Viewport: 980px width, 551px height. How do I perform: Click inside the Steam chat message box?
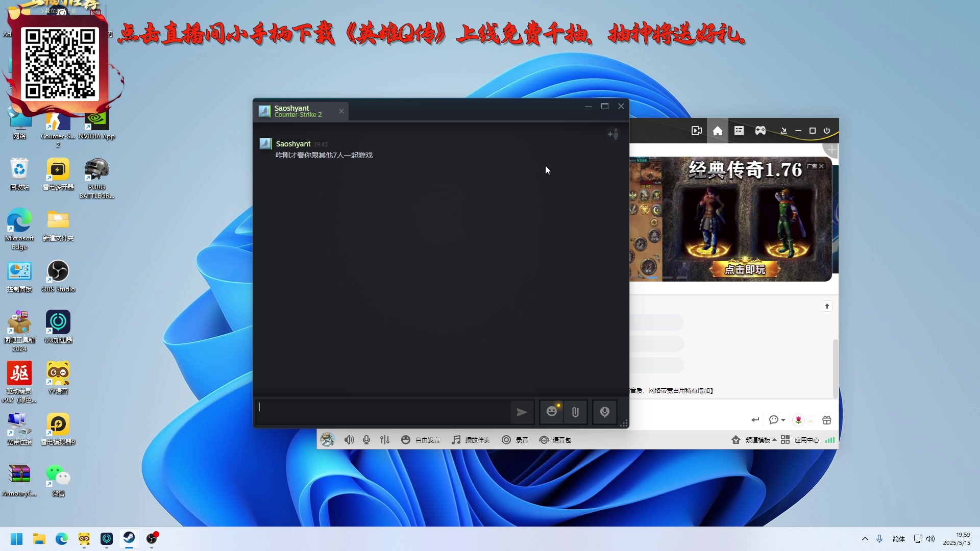(x=383, y=412)
